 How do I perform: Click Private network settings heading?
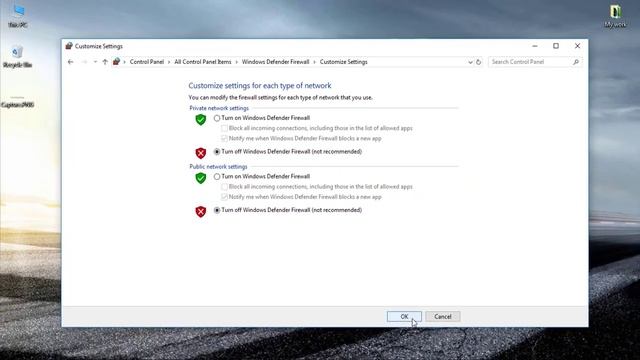click(x=219, y=109)
